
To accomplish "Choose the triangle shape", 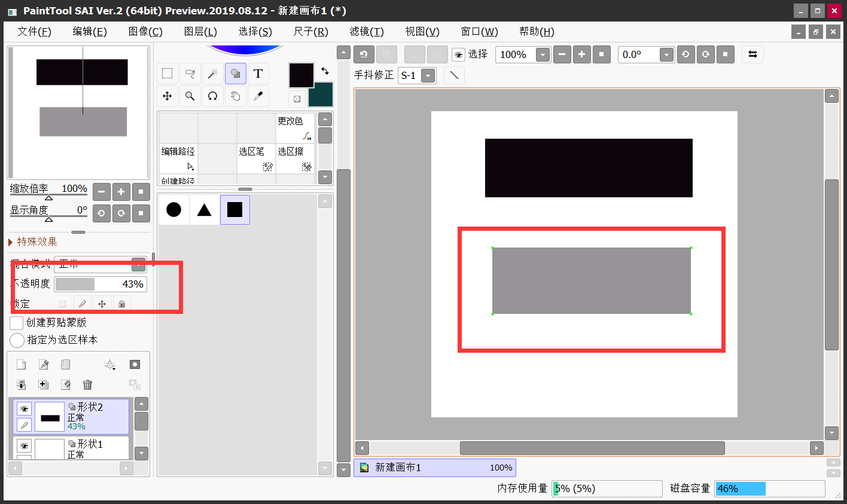I will (x=205, y=209).
